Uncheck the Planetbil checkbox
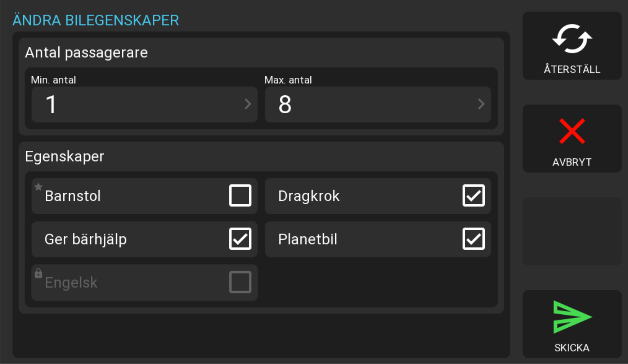Image resolution: width=628 pixels, height=364 pixels. click(x=474, y=239)
